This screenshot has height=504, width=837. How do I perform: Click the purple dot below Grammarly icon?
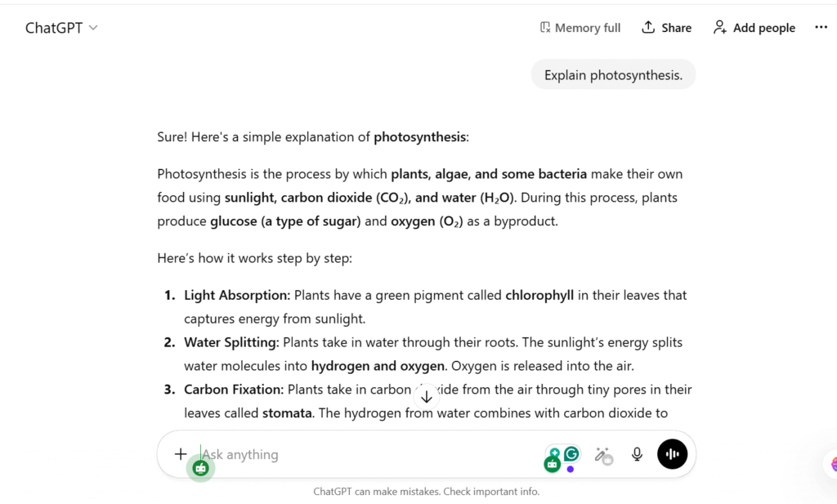[571, 470]
